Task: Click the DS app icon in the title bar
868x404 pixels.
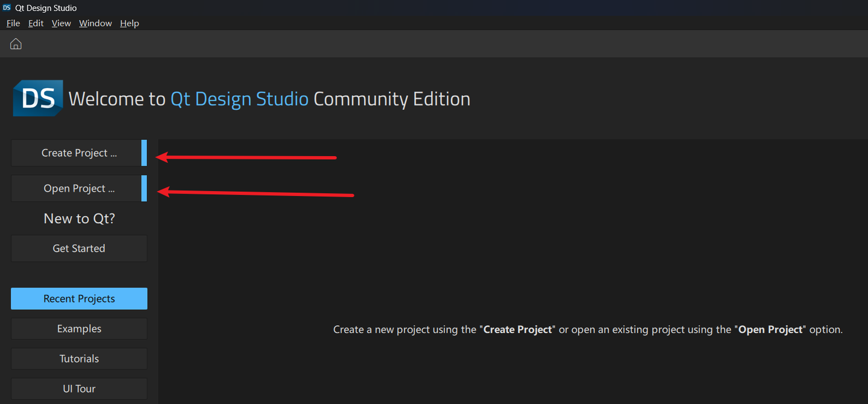Action: click(x=7, y=8)
